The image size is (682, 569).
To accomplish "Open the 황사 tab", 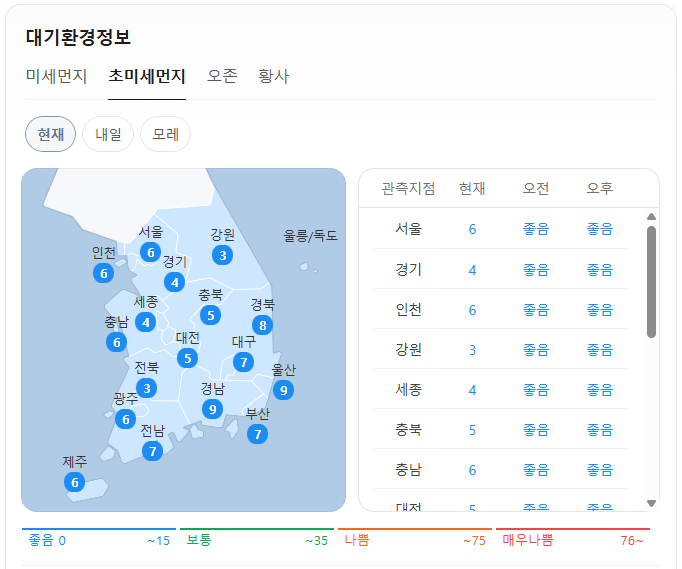I will click(274, 76).
